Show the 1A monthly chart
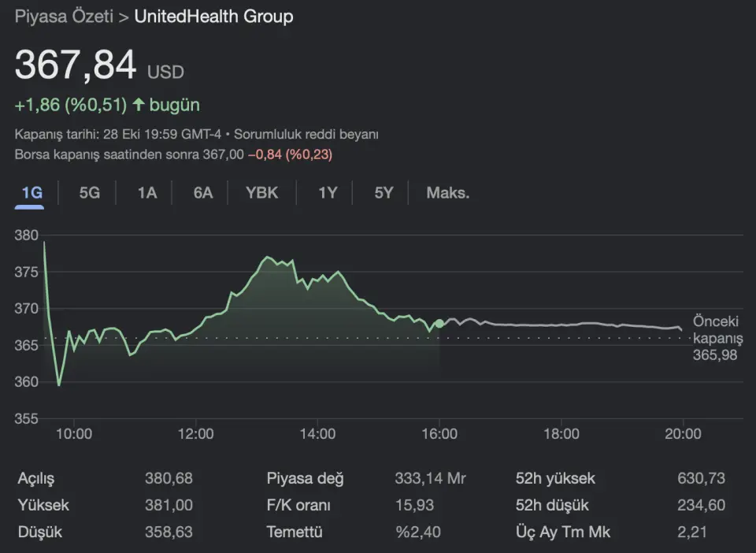Viewport: 756px width, 553px height. (147, 193)
